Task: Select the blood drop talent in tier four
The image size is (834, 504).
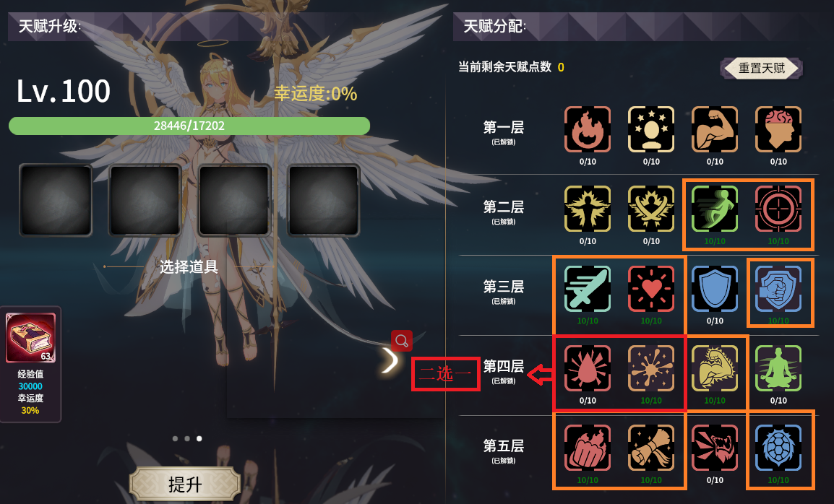Action: pyautogui.click(x=588, y=368)
